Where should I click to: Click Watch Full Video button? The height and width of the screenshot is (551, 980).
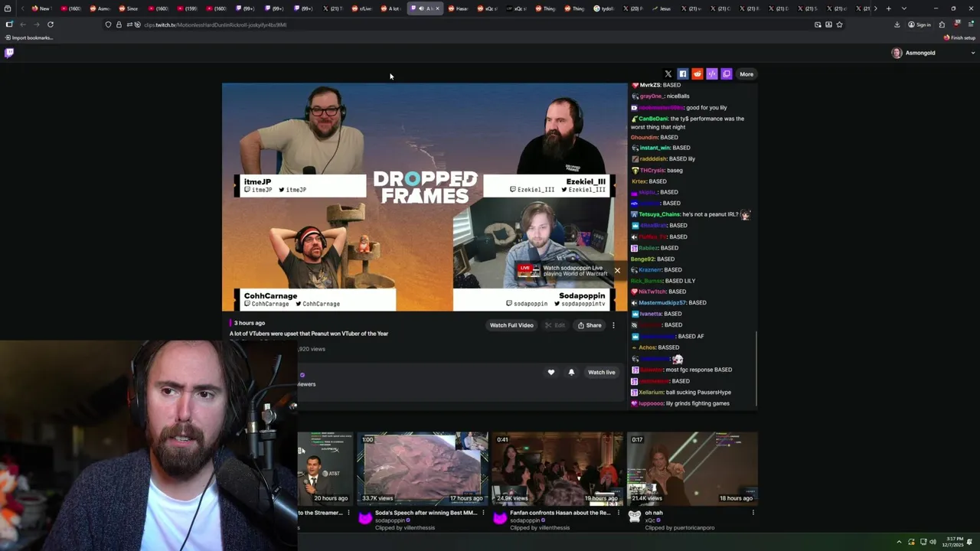[x=511, y=325]
